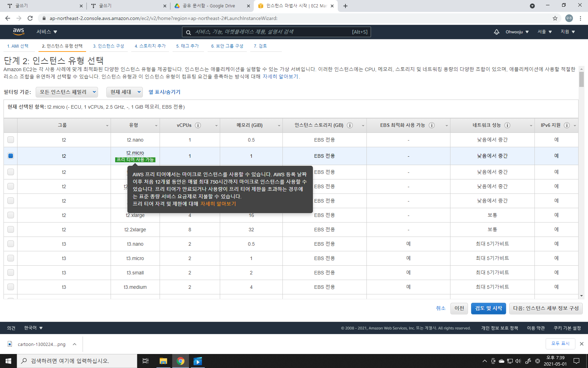This screenshot has height=368, width=588.
Task: Open the 한국어 language dropdown
Action: (x=33, y=328)
